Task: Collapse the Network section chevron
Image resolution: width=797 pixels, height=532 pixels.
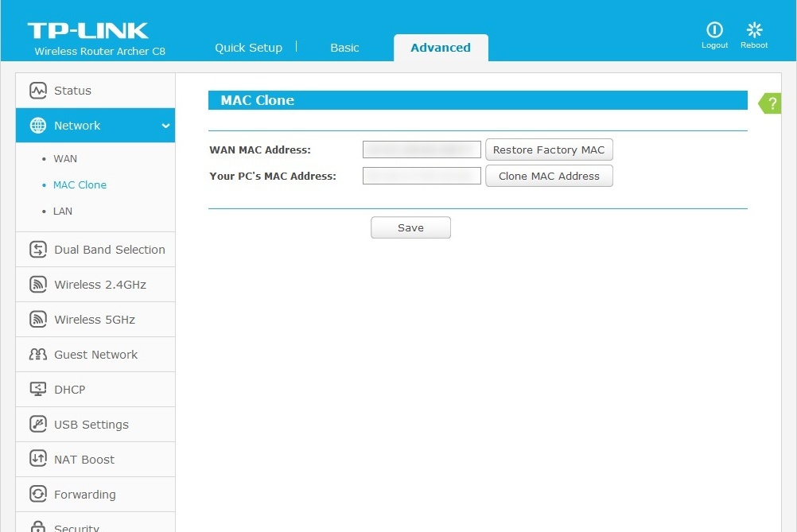Action: 165,126
